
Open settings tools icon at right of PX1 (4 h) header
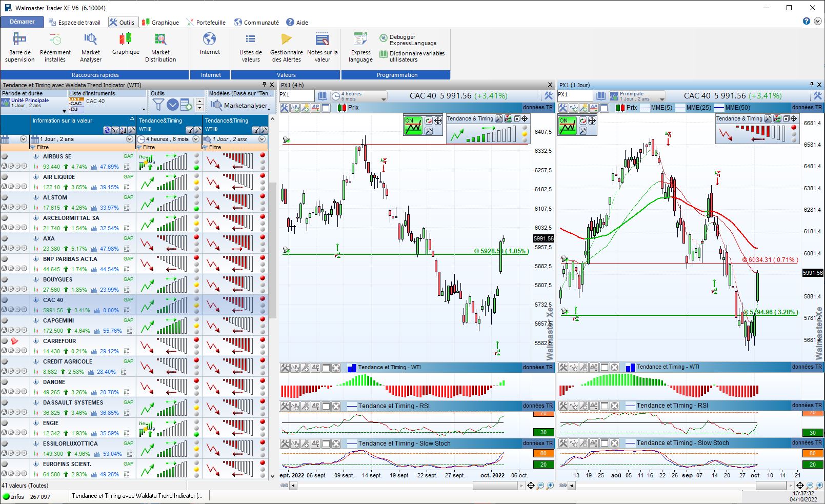(x=548, y=96)
